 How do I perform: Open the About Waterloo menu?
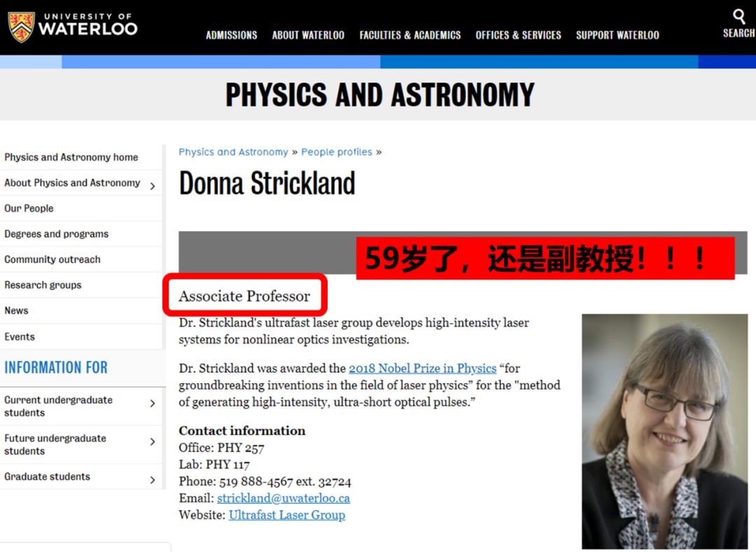[x=308, y=35]
